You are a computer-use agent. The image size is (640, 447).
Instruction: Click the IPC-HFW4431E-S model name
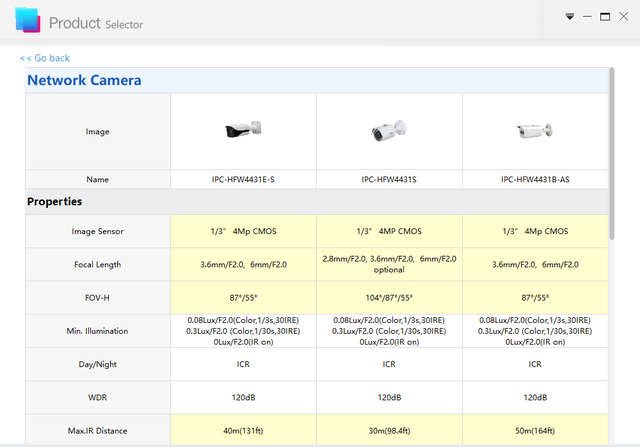click(x=243, y=179)
